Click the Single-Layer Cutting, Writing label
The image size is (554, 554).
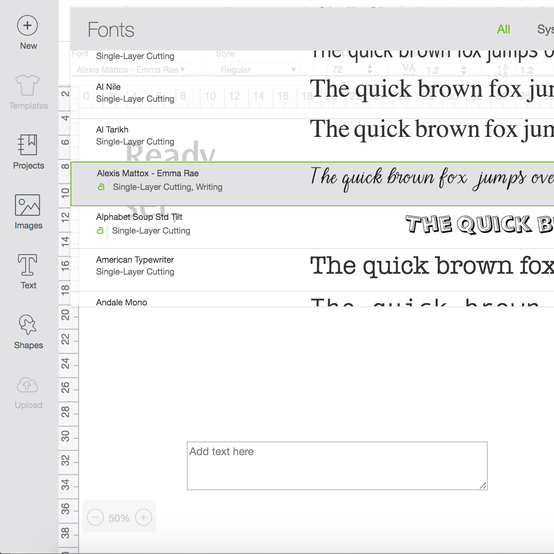point(167,187)
